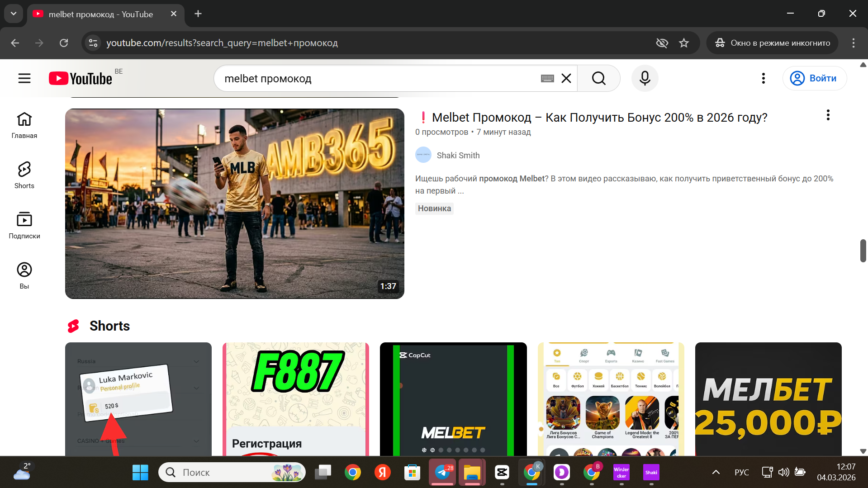
Task: Open Task View from the taskbar
Action: pos(323,472)
